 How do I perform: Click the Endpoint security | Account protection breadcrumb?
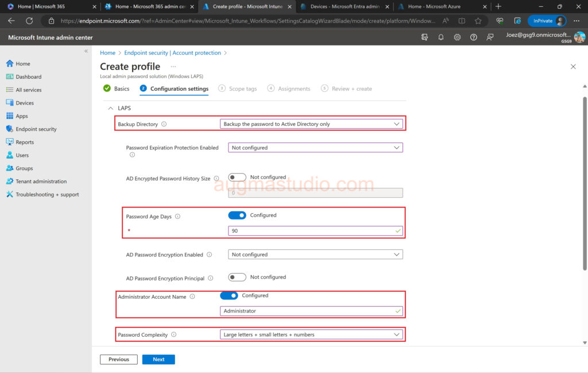(x=172, y=53)
